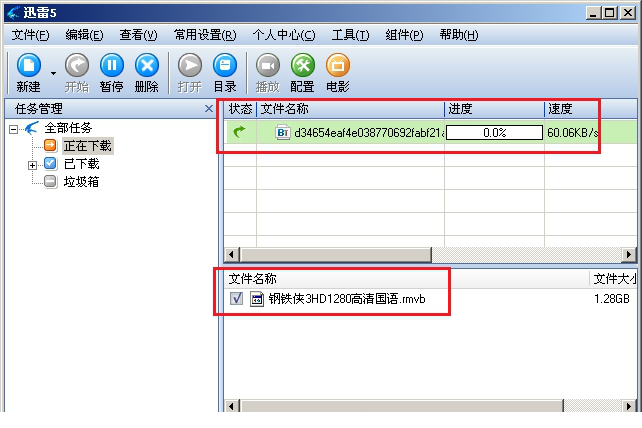Click the 迅雷5 title bar logo icon
The image size is (642, 428).
14,12
